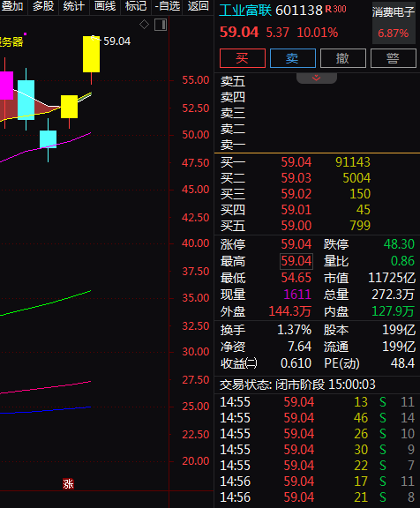Click 买五 bid price 59.00
This screenshot has width=420, height=508.
click(296, 226)
